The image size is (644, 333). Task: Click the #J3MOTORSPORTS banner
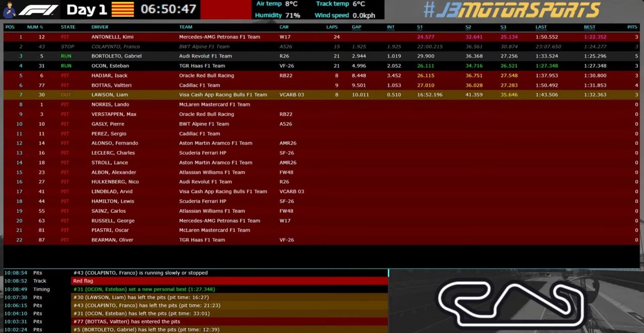(x=511, y=9)
